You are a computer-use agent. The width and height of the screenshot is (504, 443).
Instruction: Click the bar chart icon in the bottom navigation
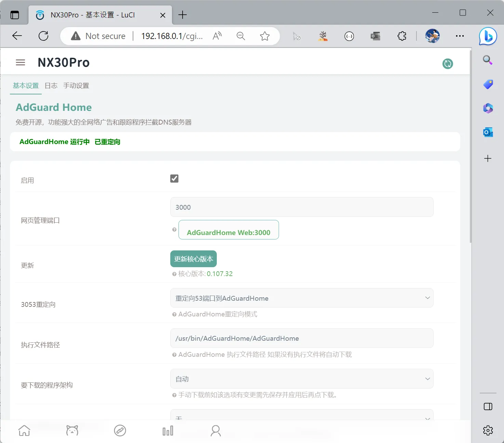click(168, 431)
